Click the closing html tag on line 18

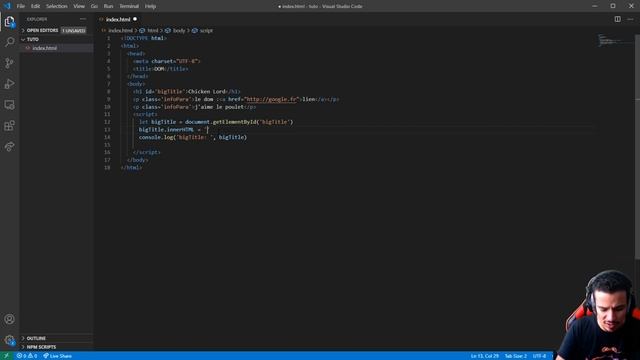[131, 167]
